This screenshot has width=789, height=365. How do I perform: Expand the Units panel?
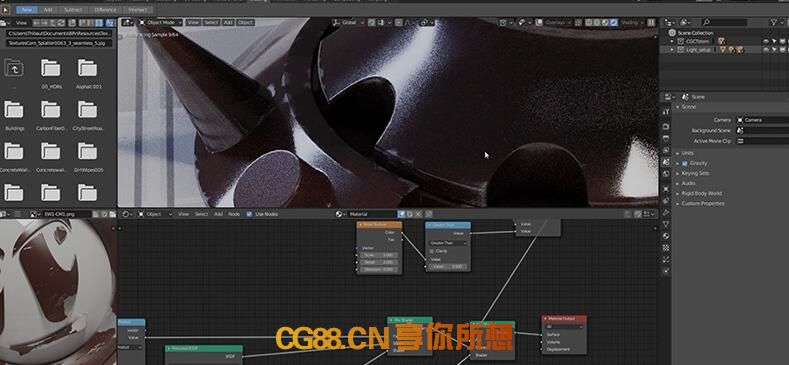coord(687,153)
